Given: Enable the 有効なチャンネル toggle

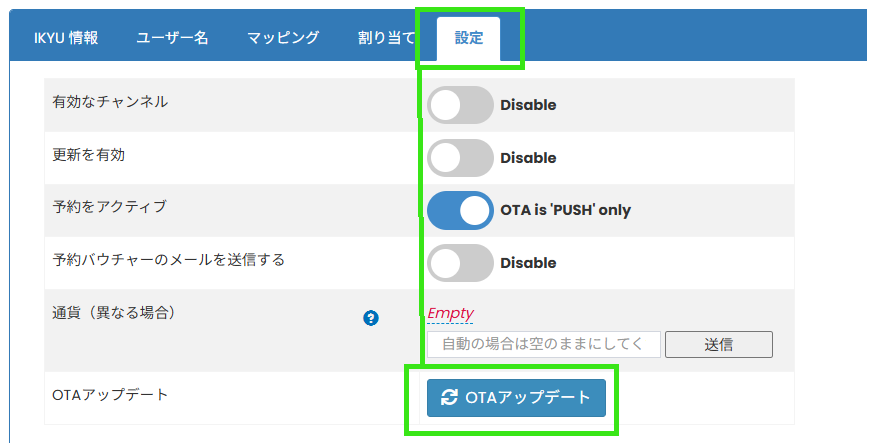Looking at the screenshot, I should click(460, 105).
